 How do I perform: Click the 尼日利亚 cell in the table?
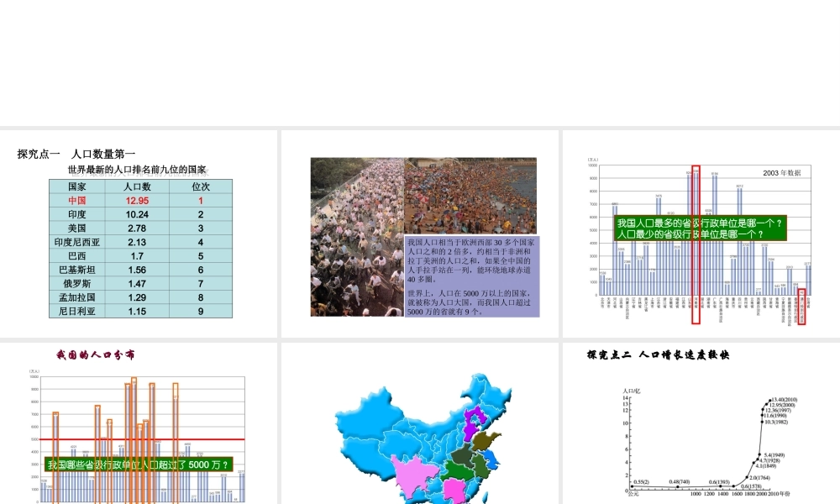[x=77, y=311]
